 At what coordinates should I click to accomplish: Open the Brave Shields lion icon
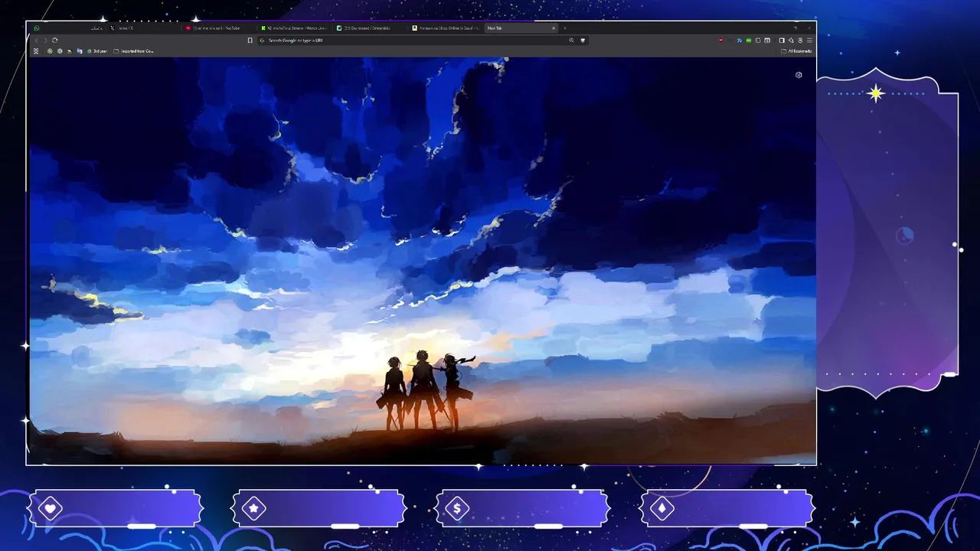click(x=583, y=41)
